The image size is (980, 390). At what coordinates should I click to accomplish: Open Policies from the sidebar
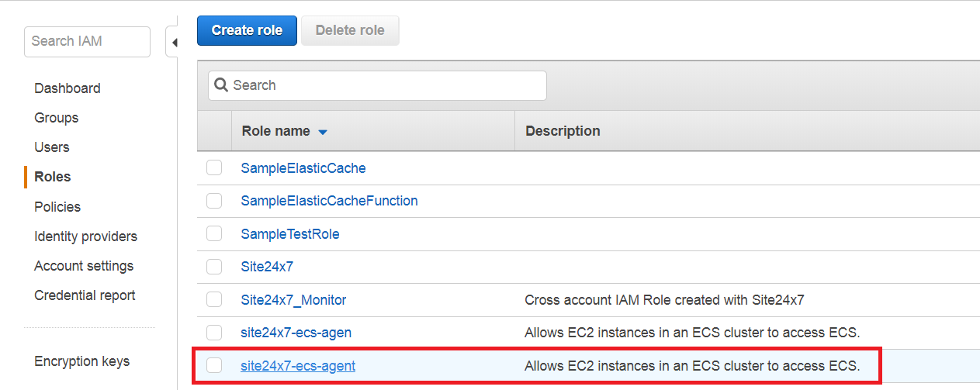(x=57, y=207)
